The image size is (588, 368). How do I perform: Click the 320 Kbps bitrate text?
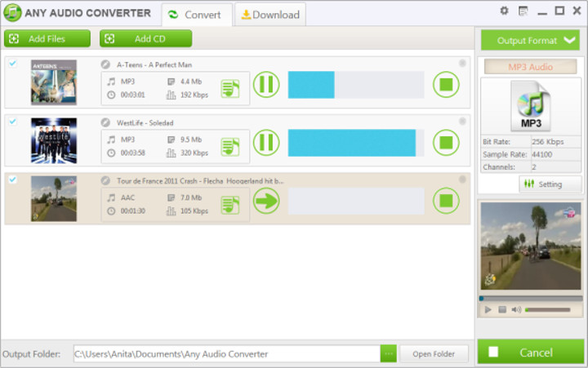[194, 153]
